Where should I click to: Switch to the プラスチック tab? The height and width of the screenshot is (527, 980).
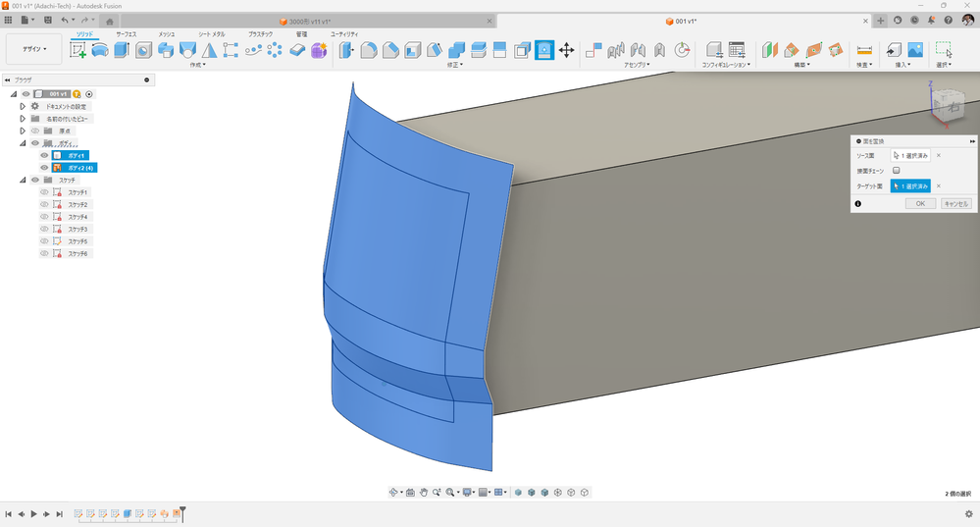click(x=261, y=34)
